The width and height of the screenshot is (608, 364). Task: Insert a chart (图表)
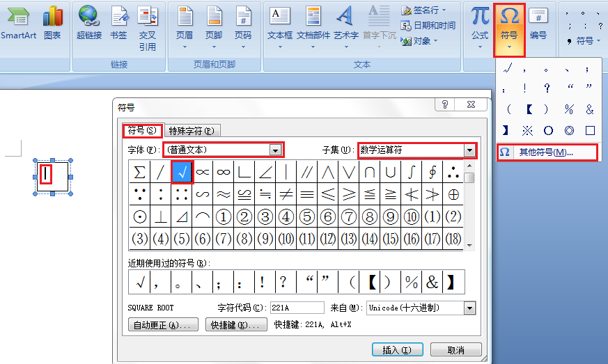[52, 24]
